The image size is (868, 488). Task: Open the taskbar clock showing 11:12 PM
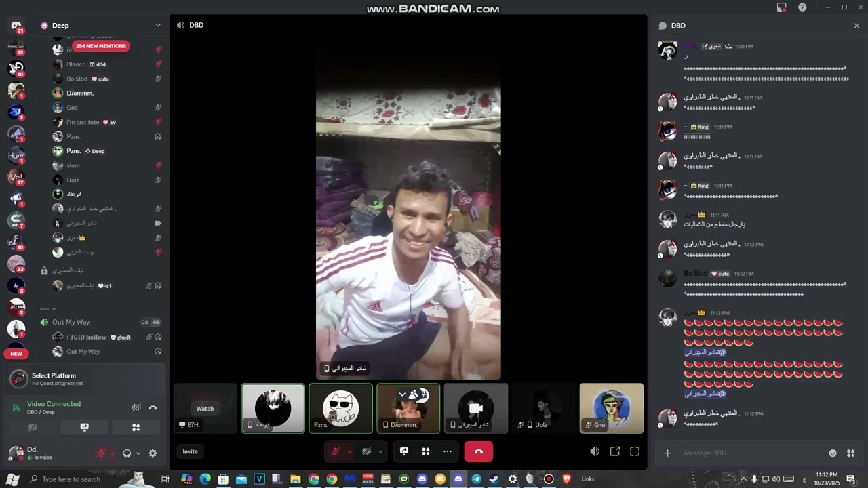pyautogui.click(x=827, y=479)
